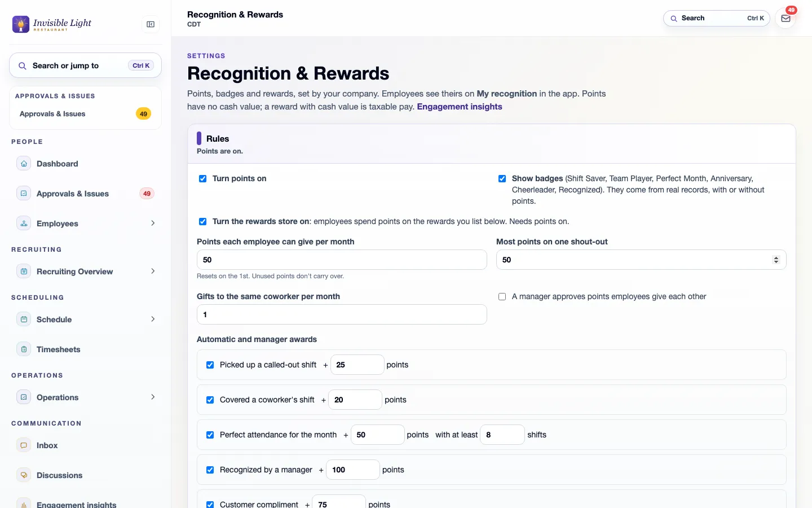Image resolution: width=812 pixels, height=508 pixels.
Task: Click the Recognized by a manager points field
Action: point(353,470)
